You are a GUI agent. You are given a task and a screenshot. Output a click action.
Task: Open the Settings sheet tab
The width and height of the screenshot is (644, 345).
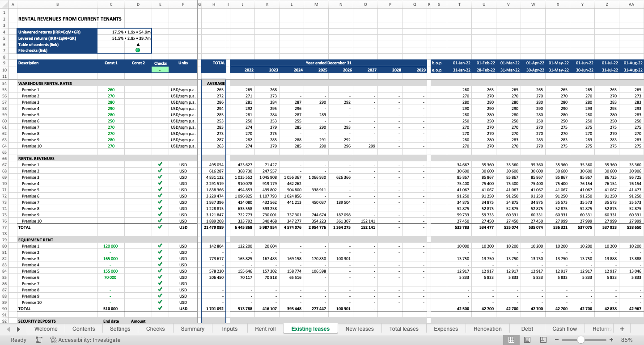pyautogui.click(x=120, y=329)
